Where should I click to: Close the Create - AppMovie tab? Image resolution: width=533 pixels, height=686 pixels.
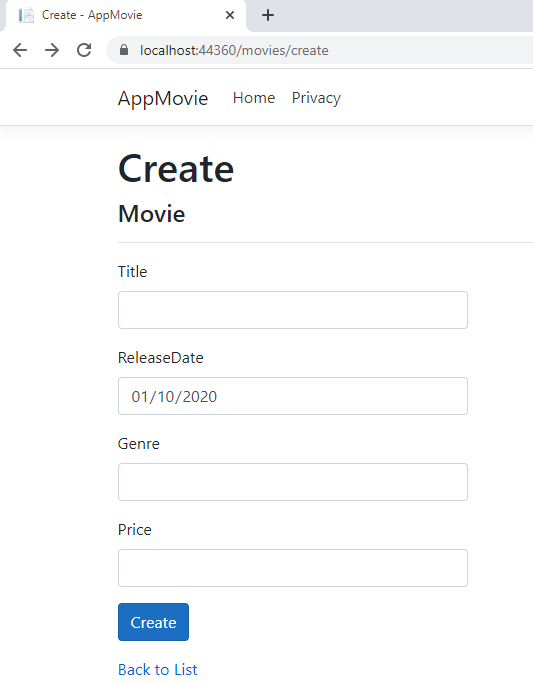coord(230,15)
